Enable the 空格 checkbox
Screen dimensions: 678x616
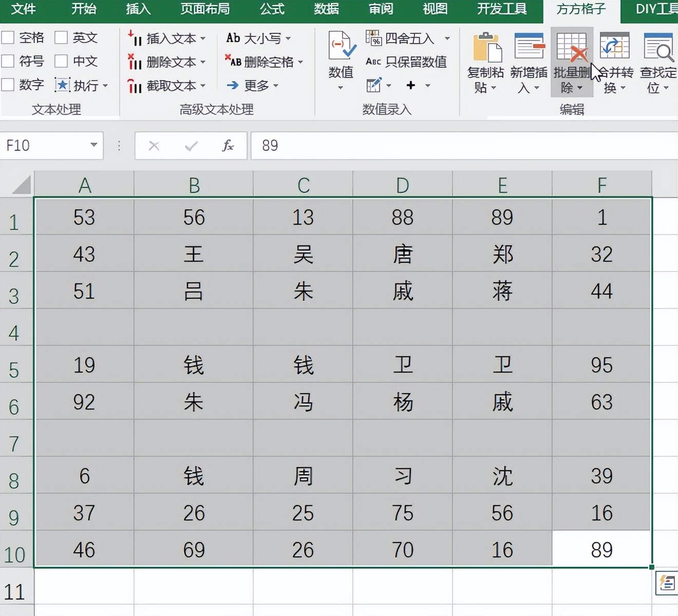pyautogui.click(x=8, y=37)
